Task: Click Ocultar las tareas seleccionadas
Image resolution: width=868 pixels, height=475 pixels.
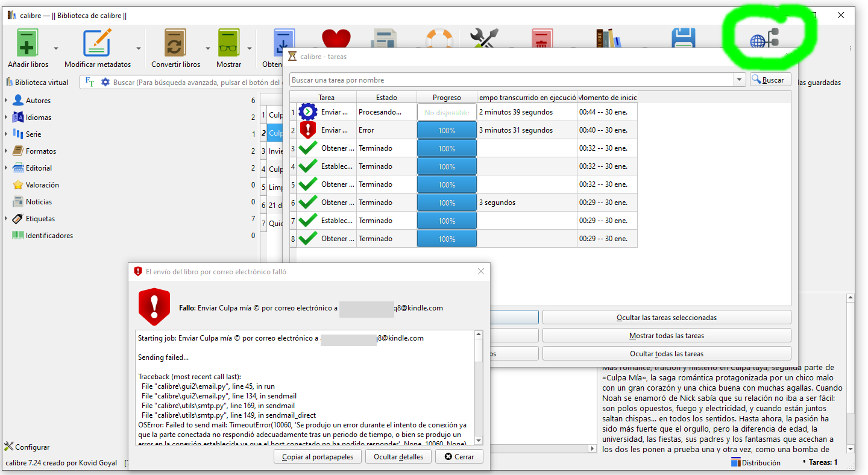Action: pos(667,317)
